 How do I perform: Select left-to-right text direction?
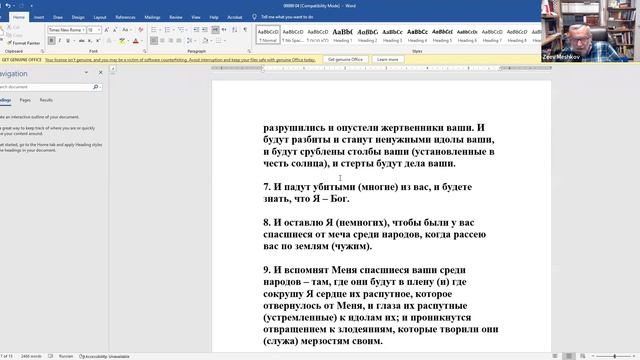click(215, 30)
